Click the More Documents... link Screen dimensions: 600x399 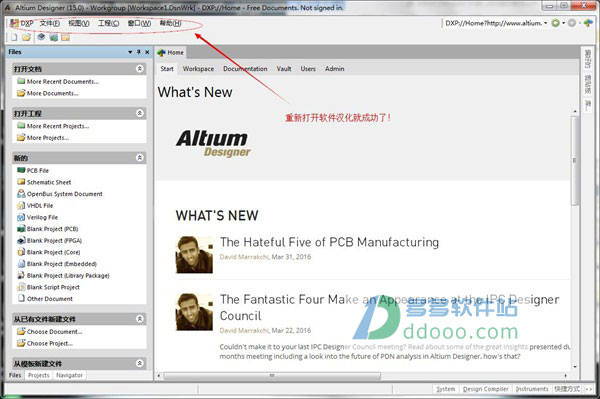pyautogui.click(x=52, y=93)
